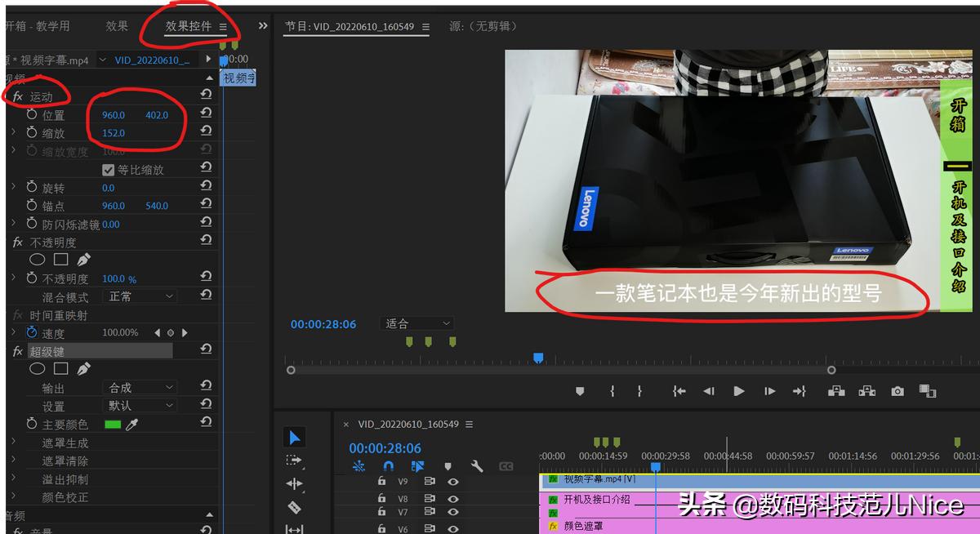This screenshot has width=980, height=534.
Task: Open timeline display settings with the wrench icon
Action: click(478, 467)
